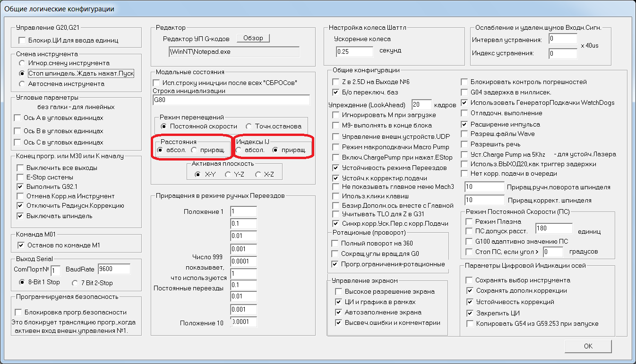Choose приращ. under Индексы IJ
Viewport: 636px width, 364px height.
tap(275, 150)
